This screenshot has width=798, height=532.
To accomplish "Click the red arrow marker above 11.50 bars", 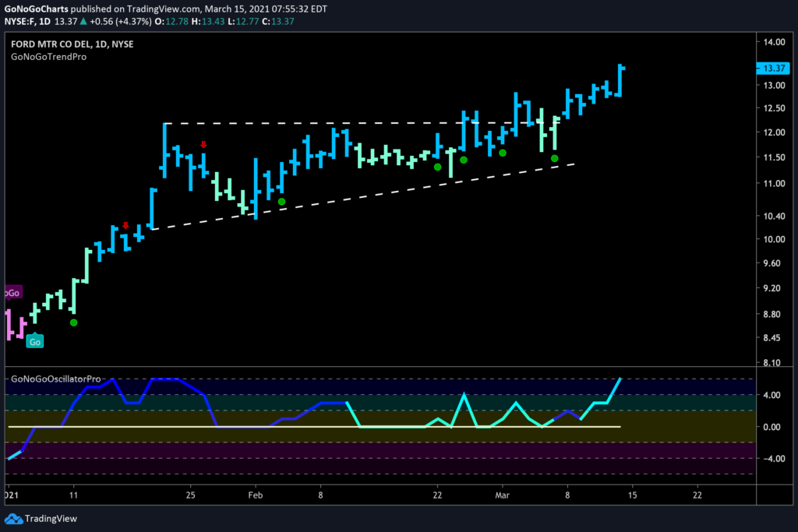I will point(203,145).
